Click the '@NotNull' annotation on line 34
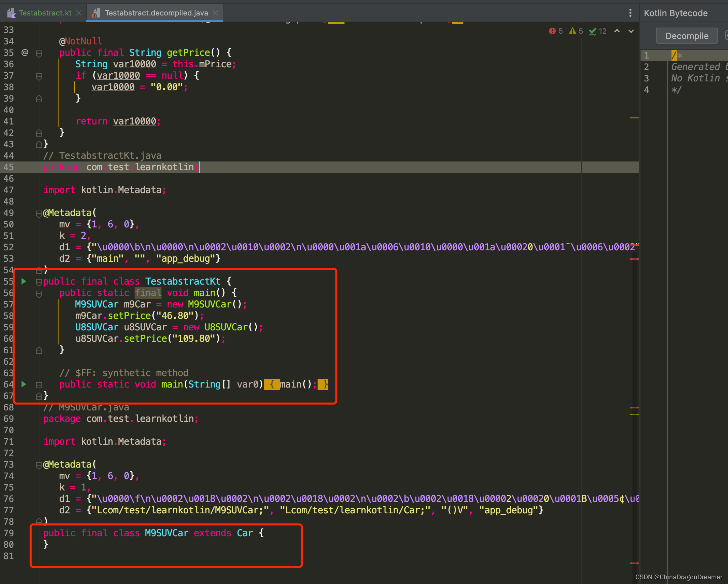 coord(81,41)
